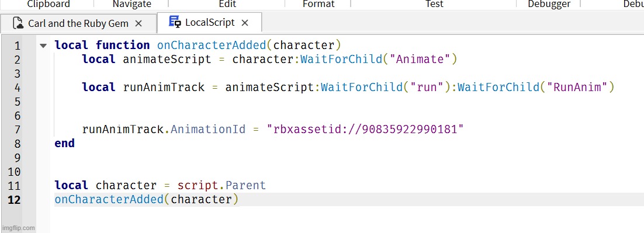Switch to Carl and the Ruby Gem tab
This screenshot has height=233, width=644.
pyautogui.click(x=78, y=23)
